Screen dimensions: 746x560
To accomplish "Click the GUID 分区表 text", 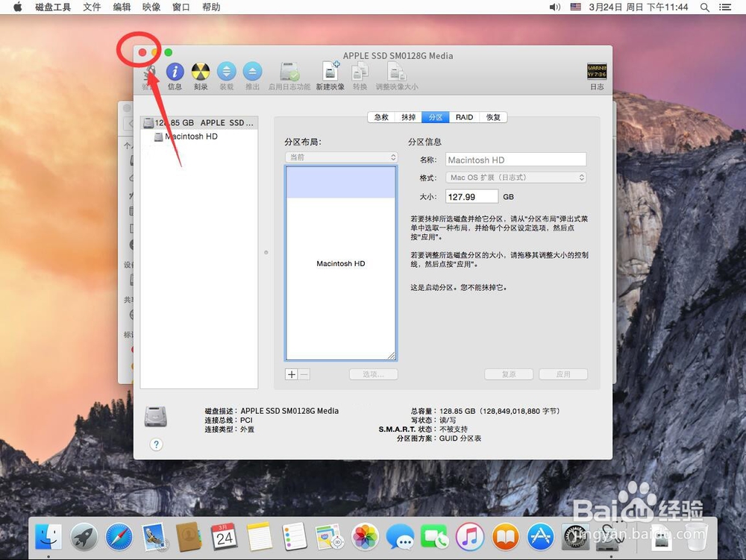I will (x=460, y=438).
